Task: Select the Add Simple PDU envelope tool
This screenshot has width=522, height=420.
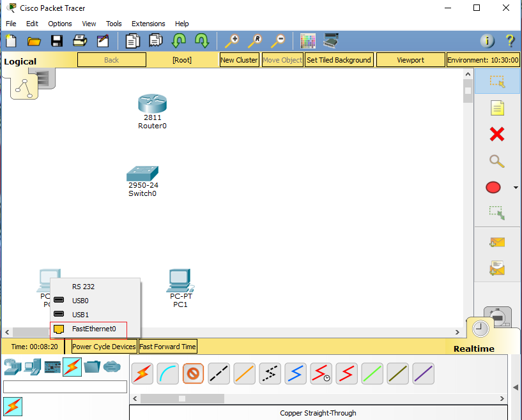Action: [x=497, y=243]
